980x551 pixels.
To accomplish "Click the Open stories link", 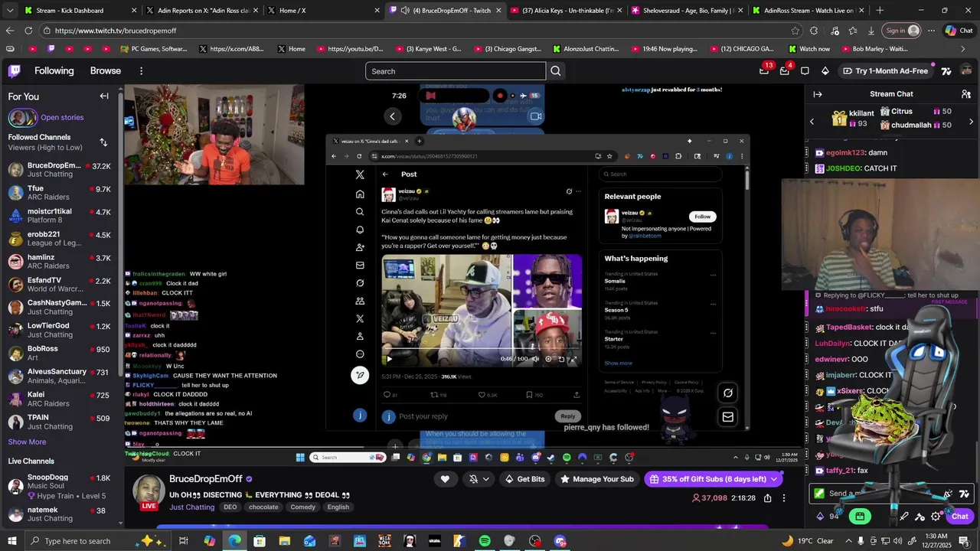I will pos(62,118).
